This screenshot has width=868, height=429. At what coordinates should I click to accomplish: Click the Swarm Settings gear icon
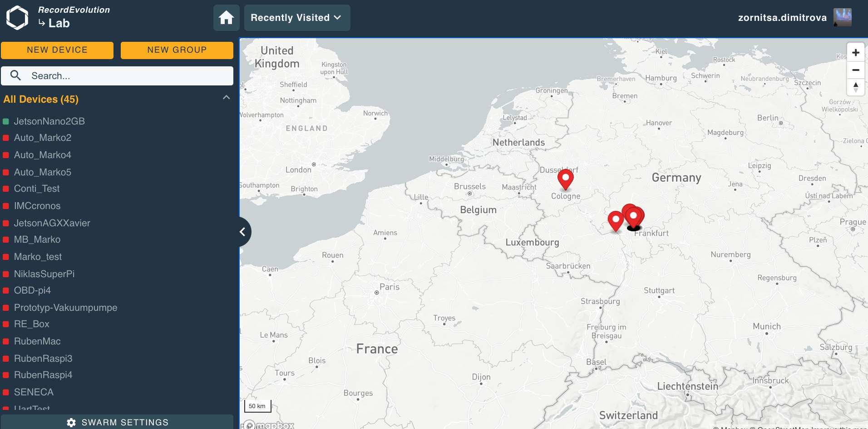tap(71, 422)
